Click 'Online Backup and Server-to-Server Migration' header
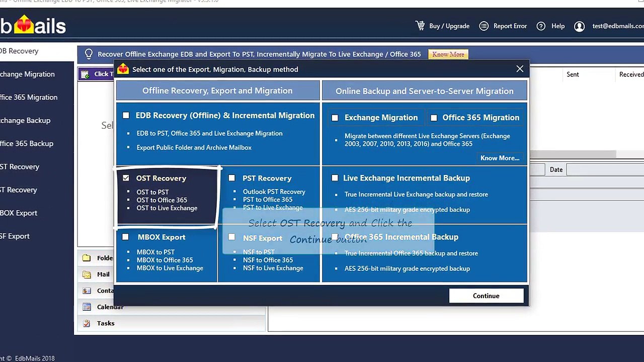Screen dimensions: 644x362 pos(425,91)
